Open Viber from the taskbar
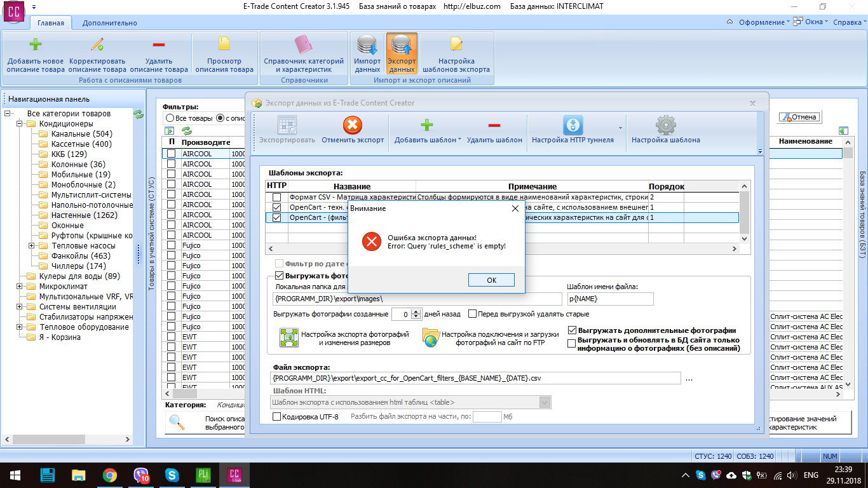The image size is (868, 488). [141, 475]
